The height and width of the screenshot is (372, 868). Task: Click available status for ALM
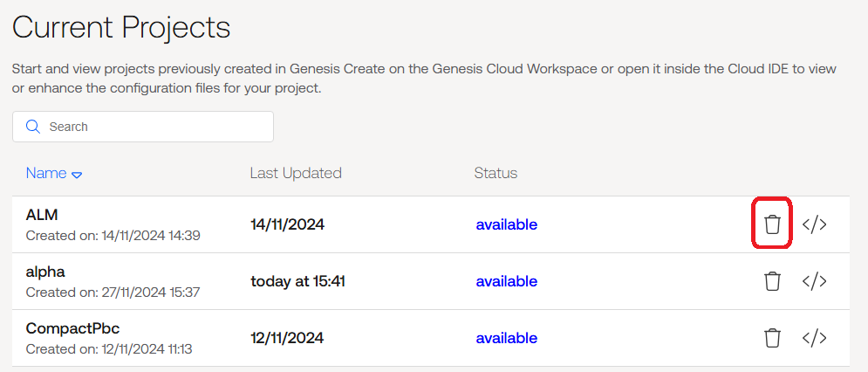[x=507, y=224]
